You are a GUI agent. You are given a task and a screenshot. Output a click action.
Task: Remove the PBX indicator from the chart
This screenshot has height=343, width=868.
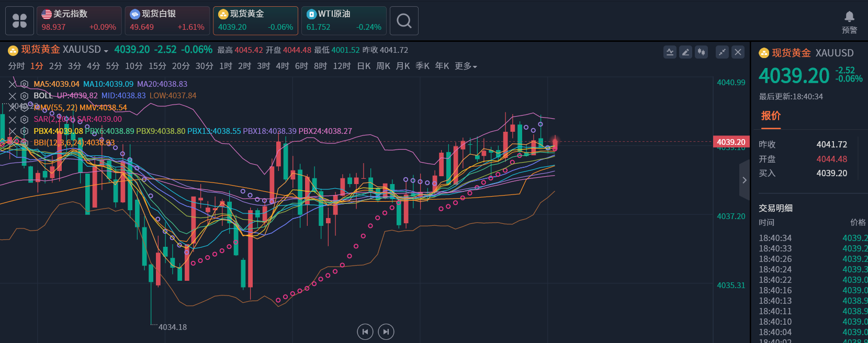tap(13, 131)
